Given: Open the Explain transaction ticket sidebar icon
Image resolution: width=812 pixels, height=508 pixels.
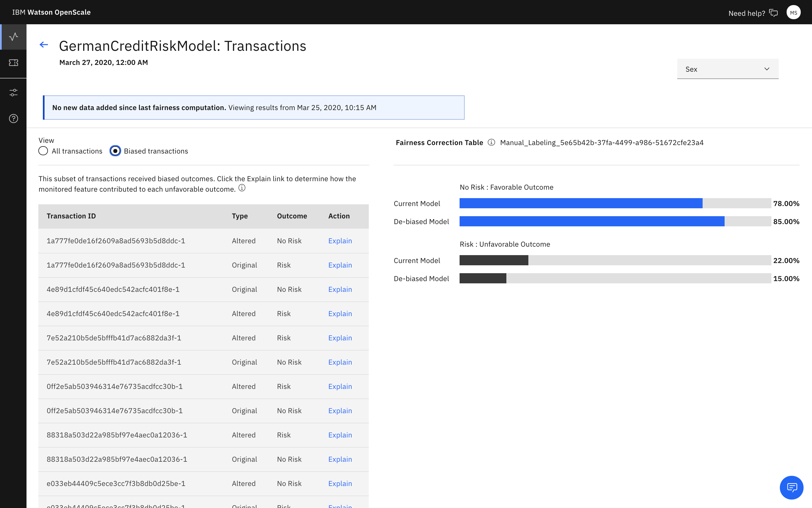Looking at the screenshot, I should 14,63.
